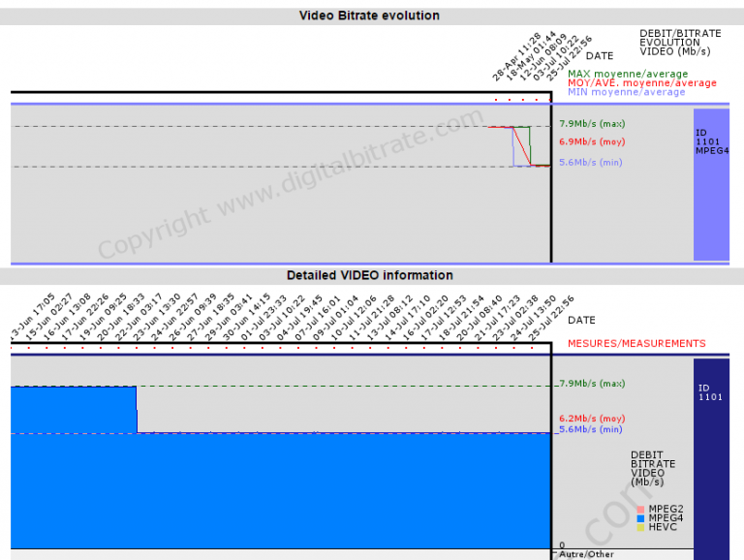Click the top chart 7.9Mb/s (max) label
Viewport: 744px width, 560px height.
592,124
